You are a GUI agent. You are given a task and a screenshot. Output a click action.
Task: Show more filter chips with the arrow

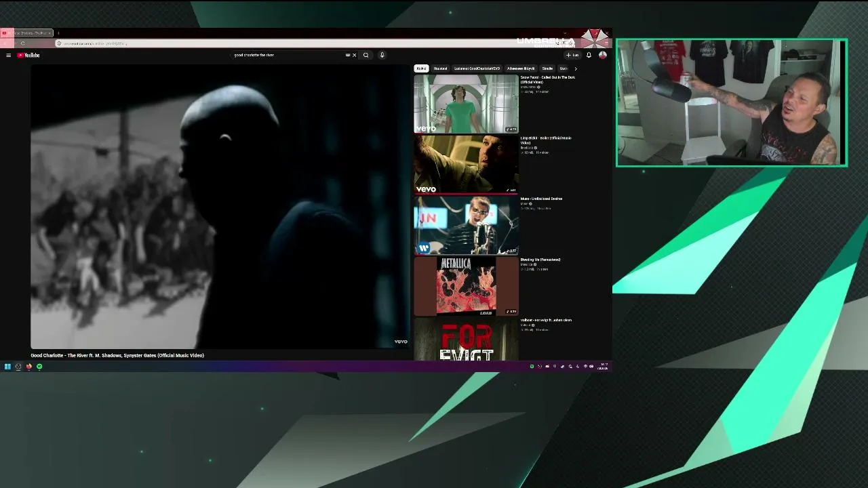click(x=576, y=68)
